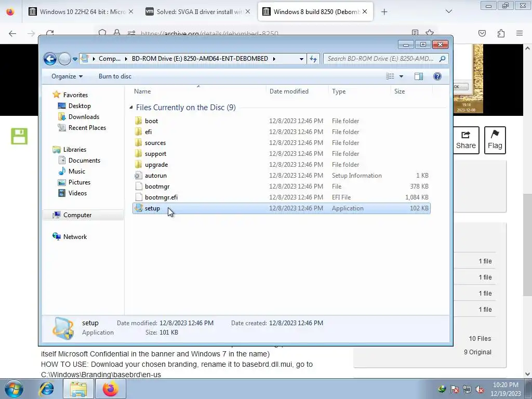The image size is (532, 399).
Task: Click Burn to disc
Action: click(x=115, y=76)
